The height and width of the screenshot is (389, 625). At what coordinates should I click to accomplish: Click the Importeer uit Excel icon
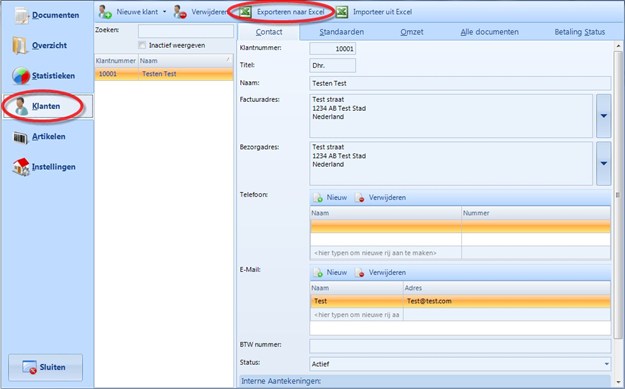(342, 12)
